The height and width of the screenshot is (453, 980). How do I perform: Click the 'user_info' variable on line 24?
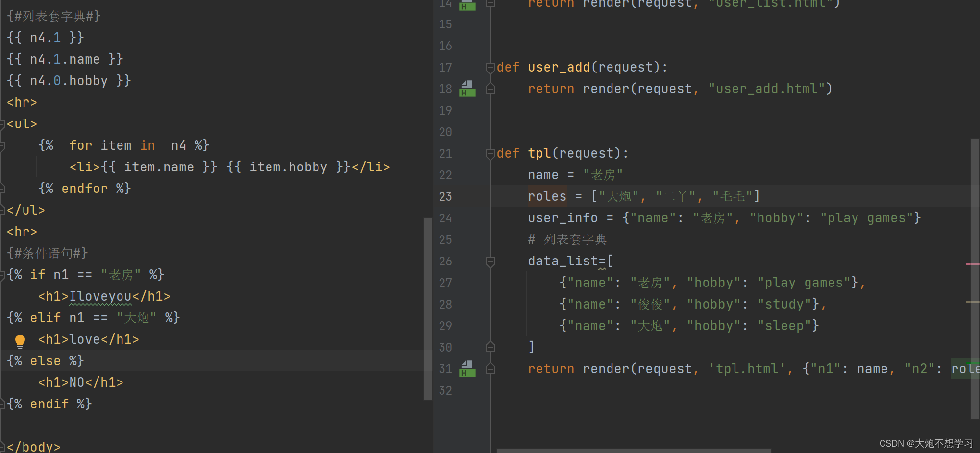(563, 218)
